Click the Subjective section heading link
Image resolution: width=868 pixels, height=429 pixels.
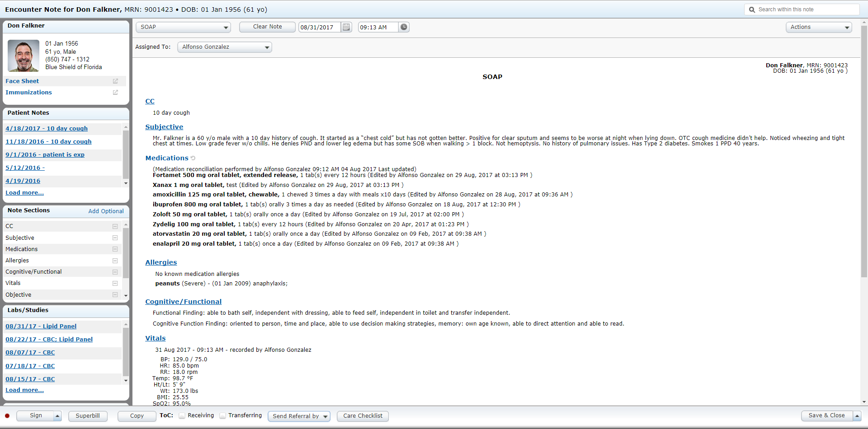pyautogui.click(x=164, y=127)
